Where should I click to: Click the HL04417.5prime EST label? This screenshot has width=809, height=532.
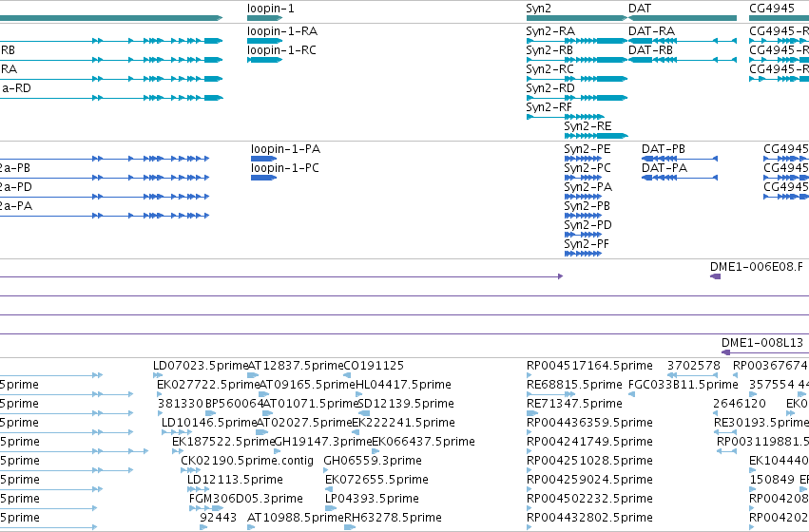[403, 385]
